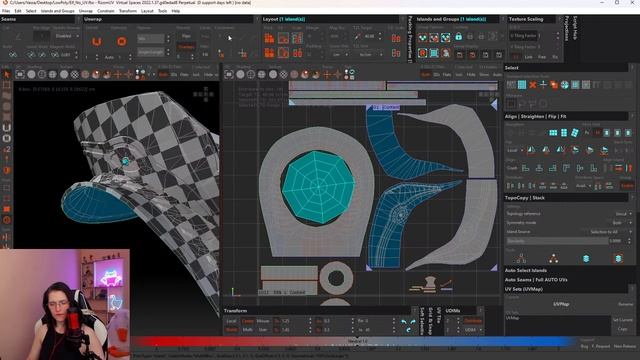The height and width of the screenshot is (360, 640).
Task: Click the triangle nodes icon in TopoCopy tools
Action: (x=553, y=258)
